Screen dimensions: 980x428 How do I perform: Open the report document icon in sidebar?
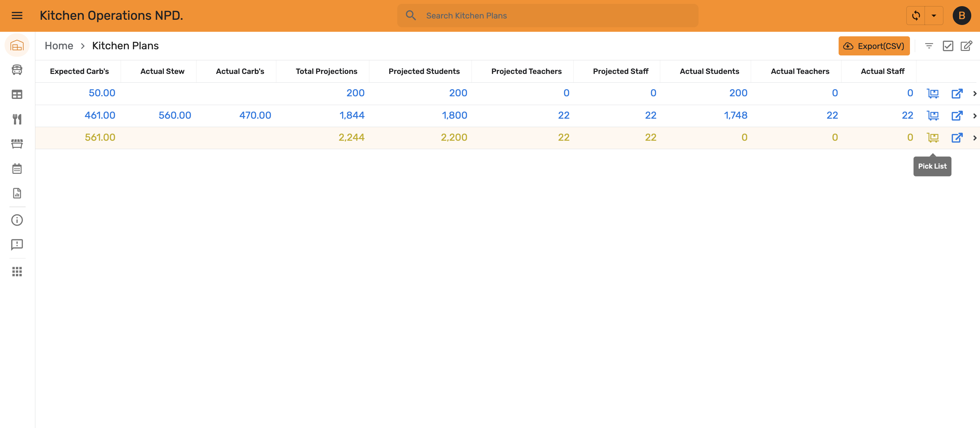(17, 193)
